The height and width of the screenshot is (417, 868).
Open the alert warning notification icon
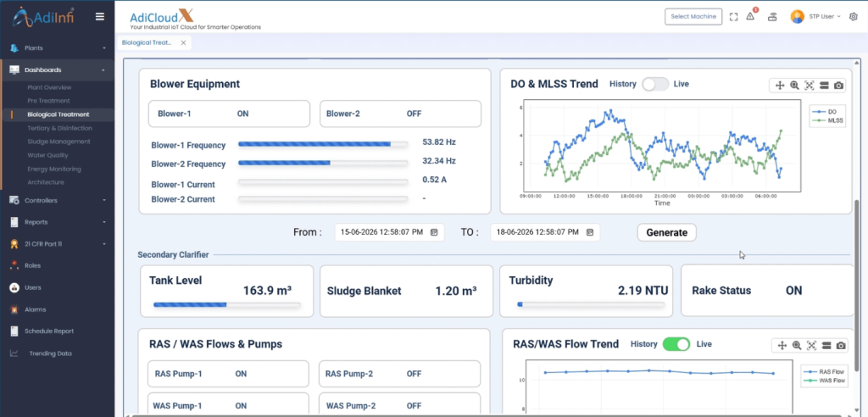click(751, 17)
